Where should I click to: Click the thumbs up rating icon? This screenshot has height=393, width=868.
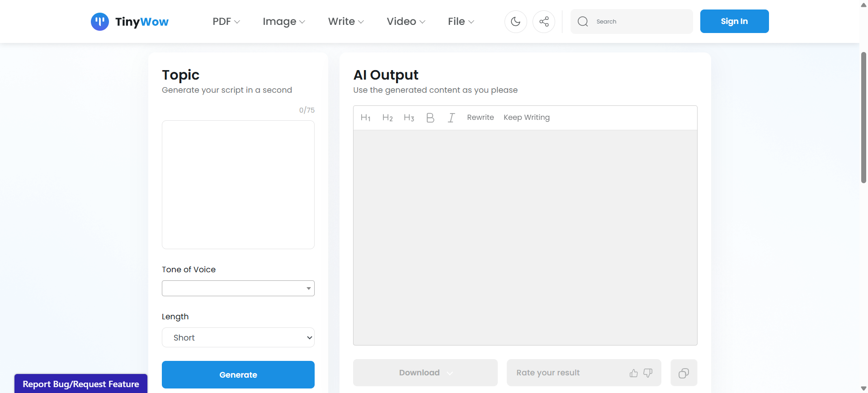[633, 373]
